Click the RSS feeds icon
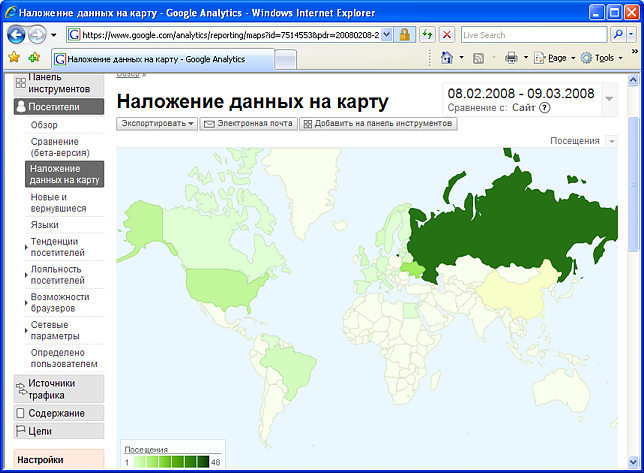 478,58
